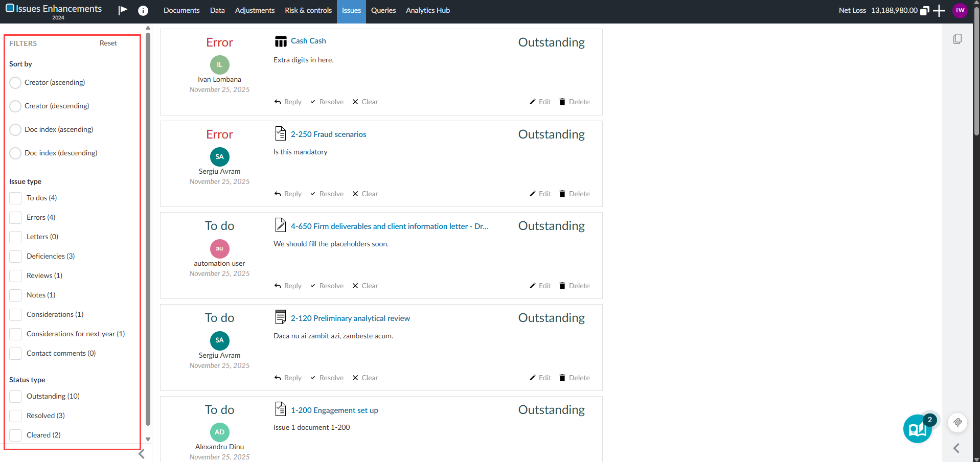
Task: Open attachments via the paperclip icon
Action: coord(958,423)
